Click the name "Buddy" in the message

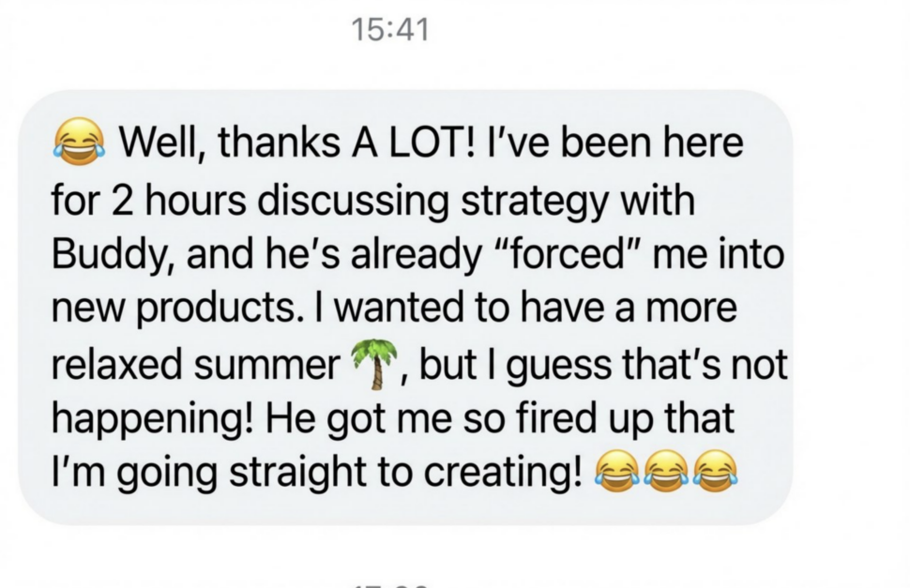(97, 254)
